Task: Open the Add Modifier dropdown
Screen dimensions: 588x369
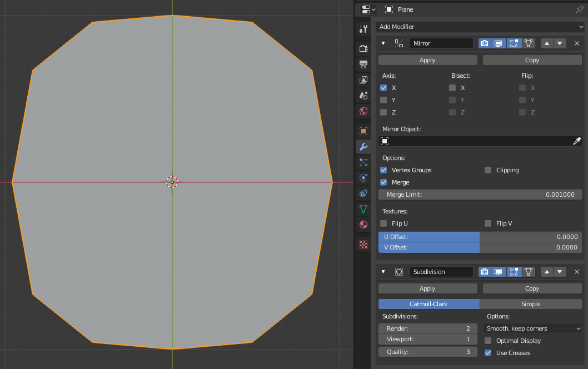Action: point(481,27)
